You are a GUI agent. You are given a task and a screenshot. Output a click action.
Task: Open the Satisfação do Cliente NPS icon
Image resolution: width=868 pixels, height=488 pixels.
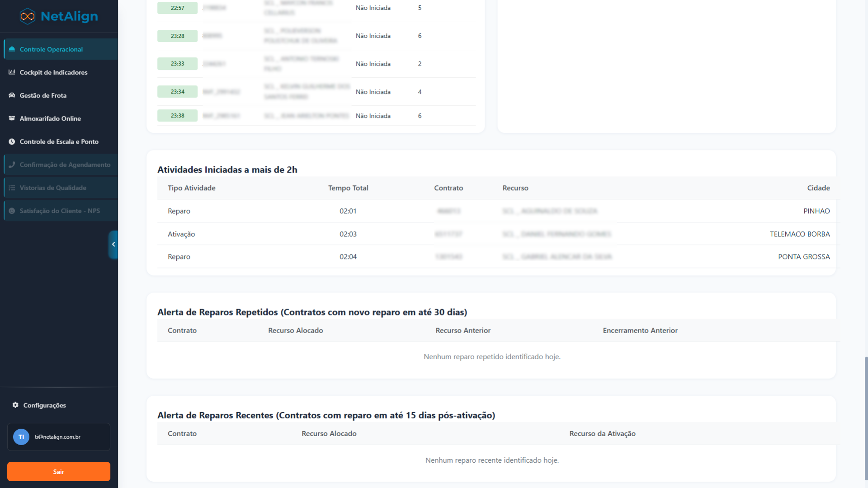point(12,211)
